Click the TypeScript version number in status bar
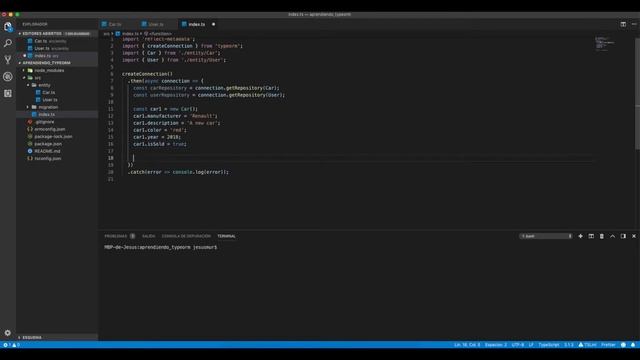Image resolution: width=640 pixels, height=360 pixels. tap(569, 345)
